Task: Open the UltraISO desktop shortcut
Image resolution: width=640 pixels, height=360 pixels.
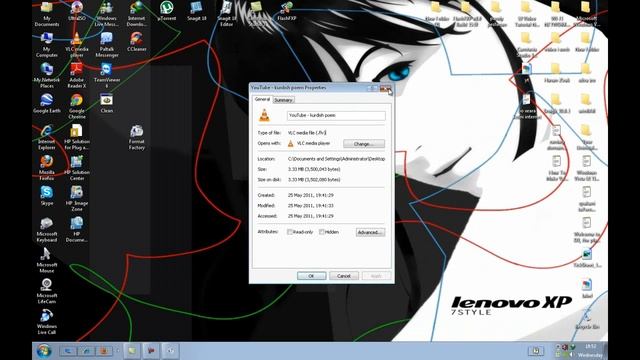Action: pyautogui.click(x=77, y=11)
